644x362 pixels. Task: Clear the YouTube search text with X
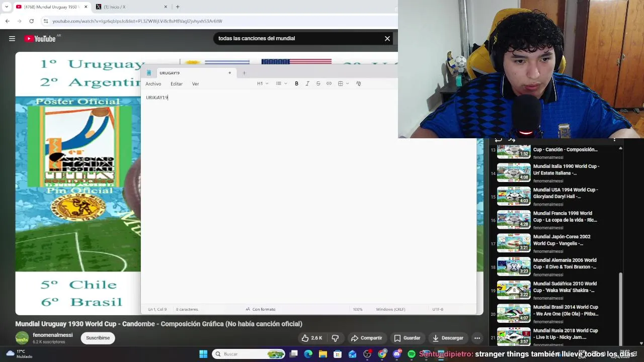pos(387,38)
